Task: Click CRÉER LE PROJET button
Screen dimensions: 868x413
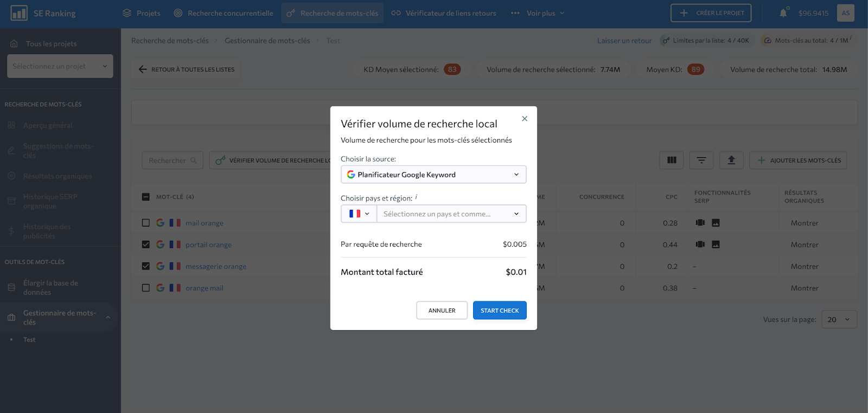Action: [711, 13]
